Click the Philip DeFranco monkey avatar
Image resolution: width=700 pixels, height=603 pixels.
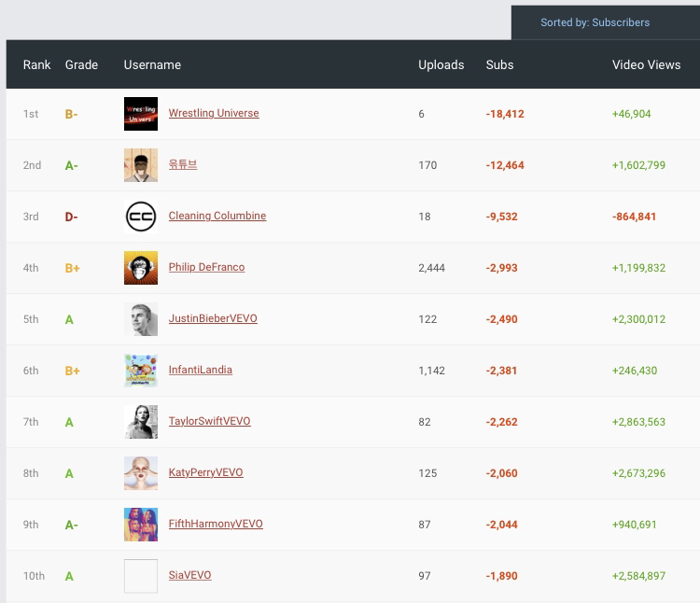click(x=141, y=268)
